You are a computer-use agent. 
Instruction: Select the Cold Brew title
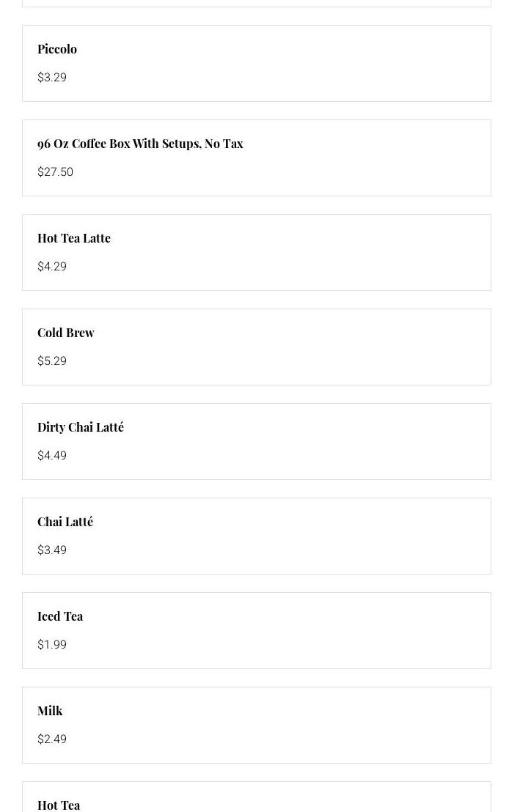[66, 333]
